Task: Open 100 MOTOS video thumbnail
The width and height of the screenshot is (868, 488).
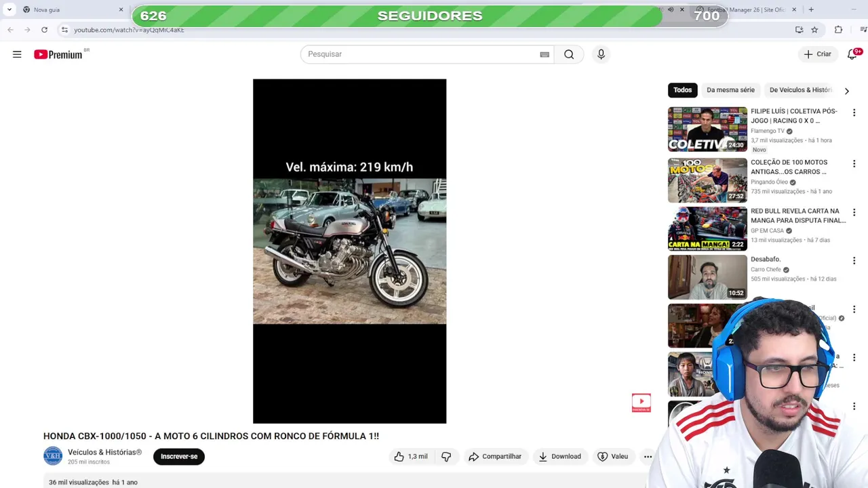Action: 707,180
